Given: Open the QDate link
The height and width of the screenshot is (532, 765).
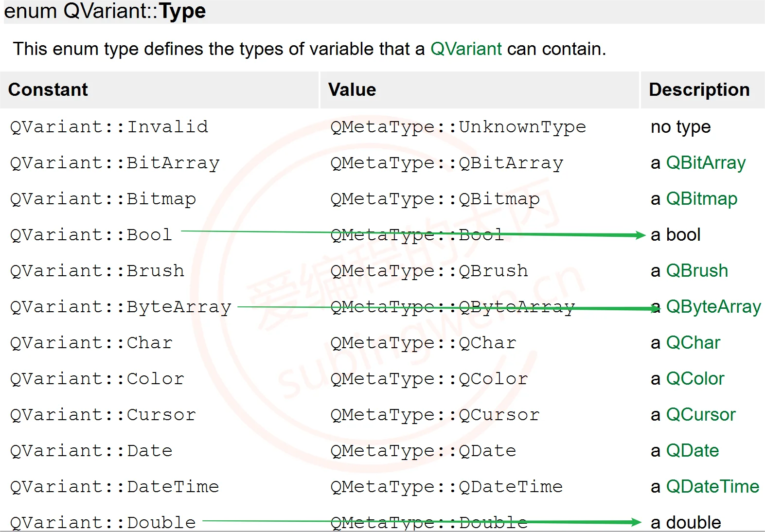Looking at the screenshot, I should point(693,451).
